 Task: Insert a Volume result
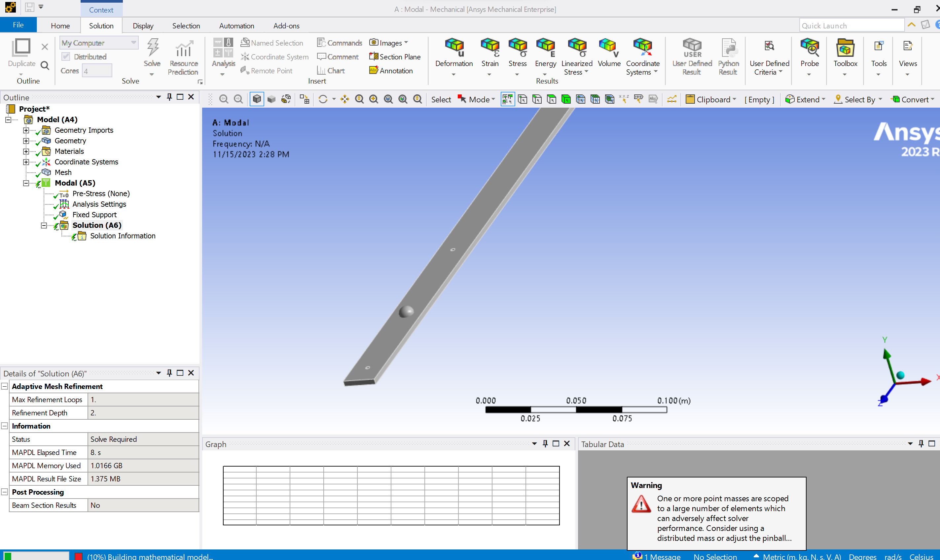click(x=609, y=53)
